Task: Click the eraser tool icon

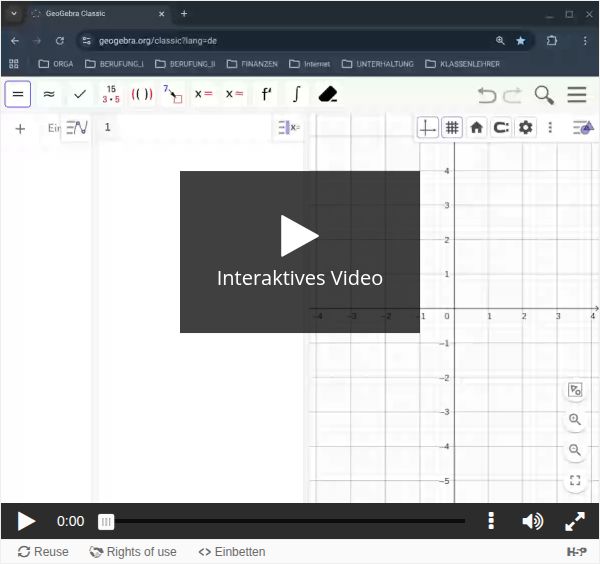Action: [328, 94]
